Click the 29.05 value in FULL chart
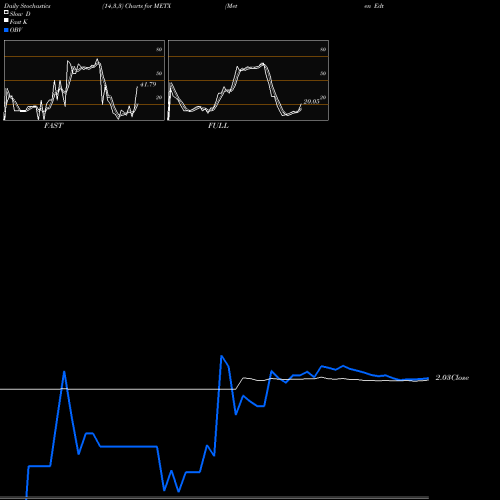Image resolution: width=500 pixels, height=500 pixels. tap(312, 101)
